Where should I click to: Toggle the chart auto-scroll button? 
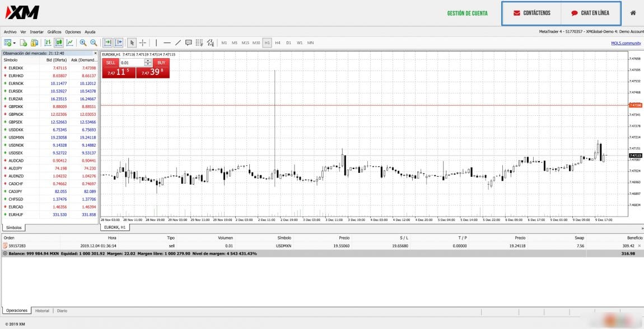tap(108, 43)
